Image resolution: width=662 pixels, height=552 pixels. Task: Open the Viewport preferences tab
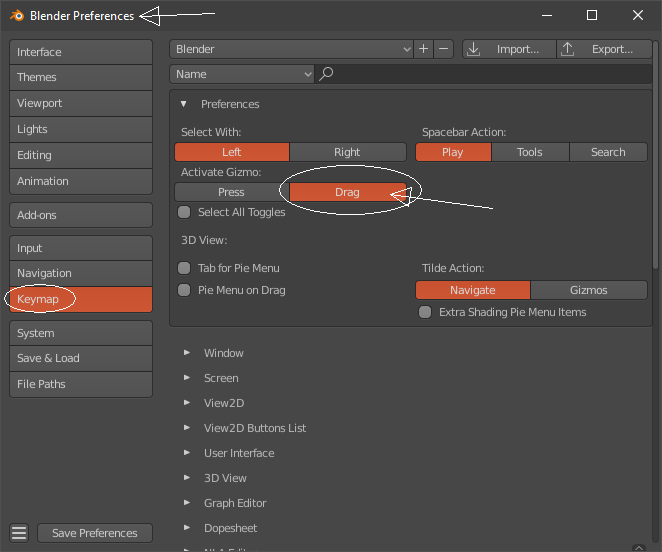click(81, 103)
